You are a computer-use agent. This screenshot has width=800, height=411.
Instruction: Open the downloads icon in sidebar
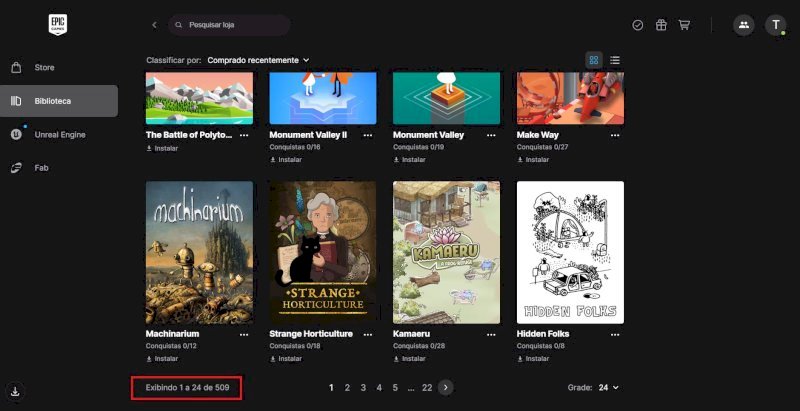coord(15,392)
